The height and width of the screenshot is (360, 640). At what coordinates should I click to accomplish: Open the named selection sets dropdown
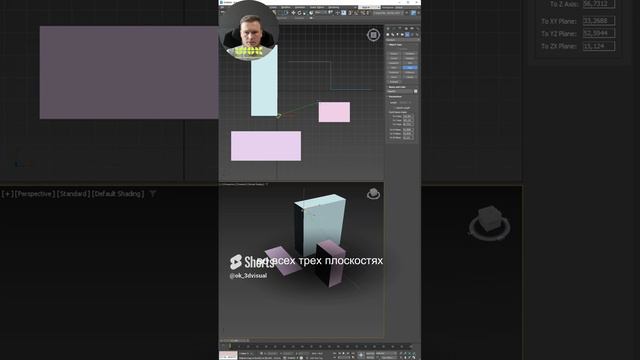pyautogui.click(x=387, y=13)
